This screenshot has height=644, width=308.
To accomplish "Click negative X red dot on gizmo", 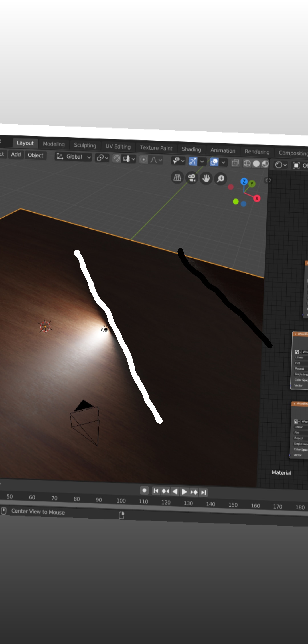I will (231, 187).
